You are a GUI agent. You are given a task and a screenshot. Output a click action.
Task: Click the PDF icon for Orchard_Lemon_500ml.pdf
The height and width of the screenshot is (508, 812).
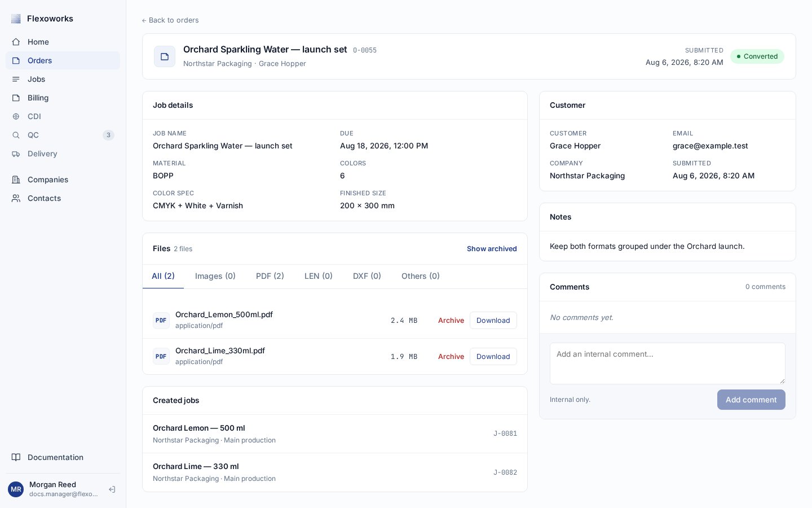(x=161, y=320)
